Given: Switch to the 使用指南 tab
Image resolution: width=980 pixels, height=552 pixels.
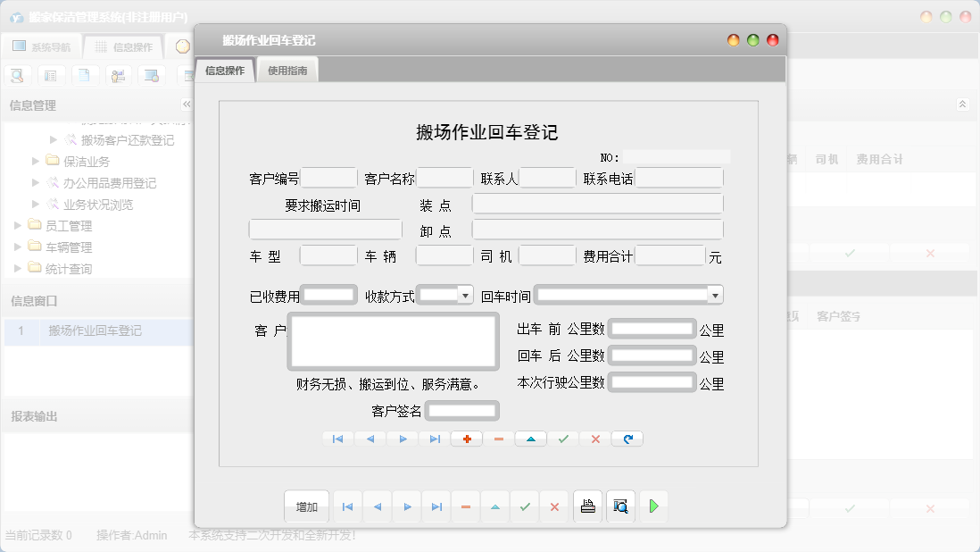Looking at the screenshot, I should pos(287,68).
